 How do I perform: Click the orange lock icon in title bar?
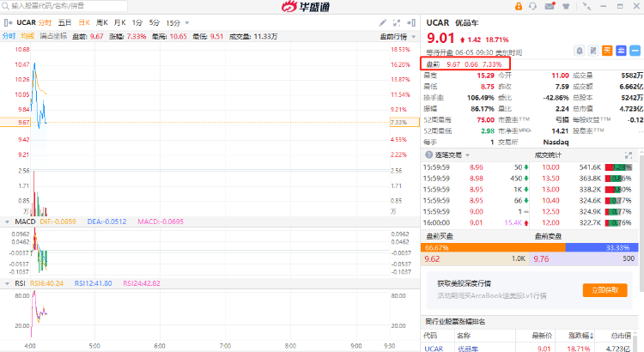(x=519, y=6)
